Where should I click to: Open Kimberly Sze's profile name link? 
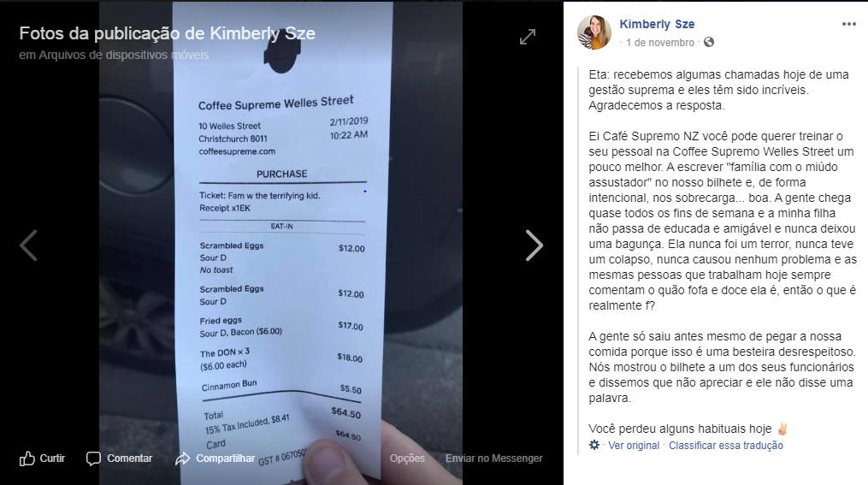pos(657,24)
